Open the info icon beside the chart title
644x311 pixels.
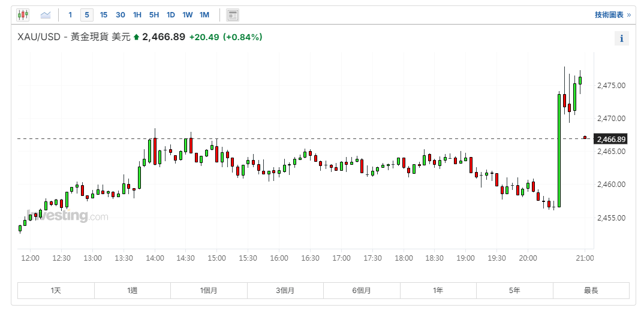tap(621, 38)
